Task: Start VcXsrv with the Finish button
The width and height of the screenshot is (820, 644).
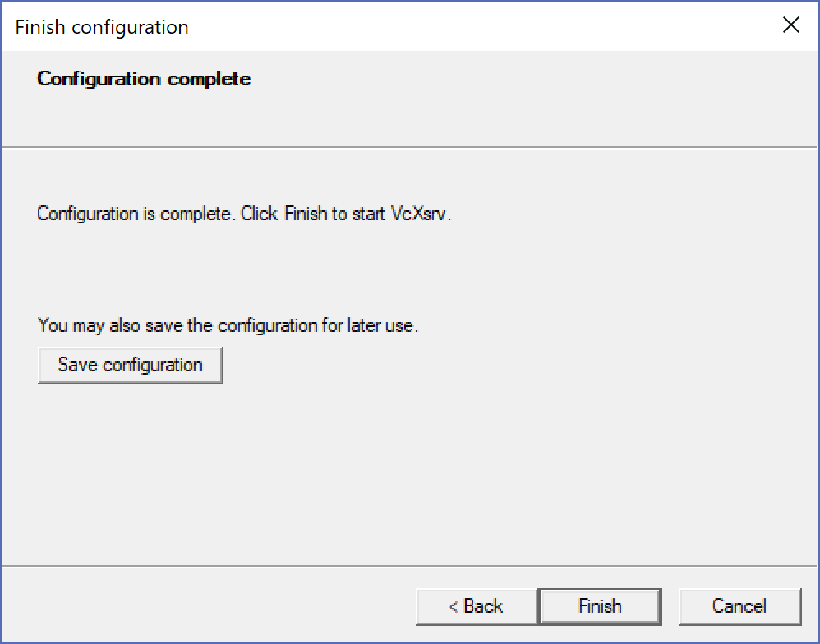Action: pos(600,606)
